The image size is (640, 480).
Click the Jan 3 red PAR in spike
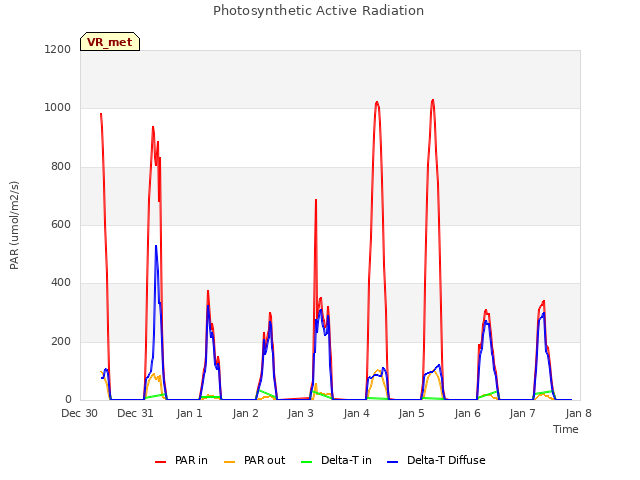pyautogui.click(x=316, y=200)
